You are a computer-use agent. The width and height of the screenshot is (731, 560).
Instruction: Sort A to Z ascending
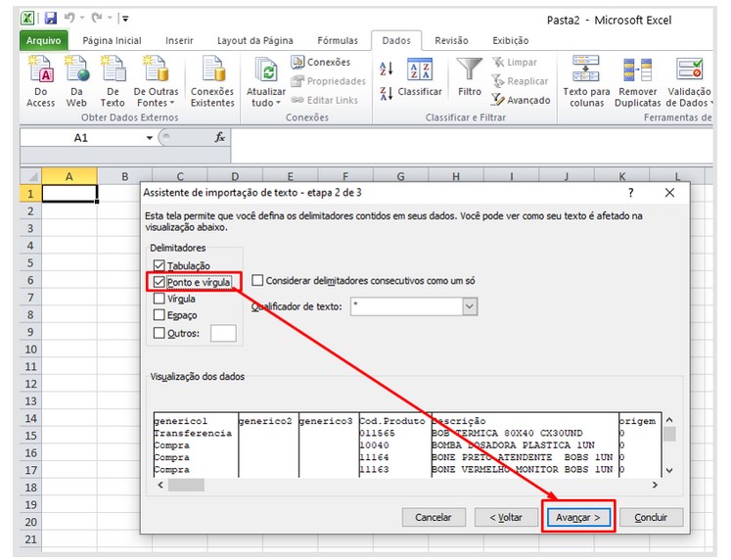click(x=386, y=69)
